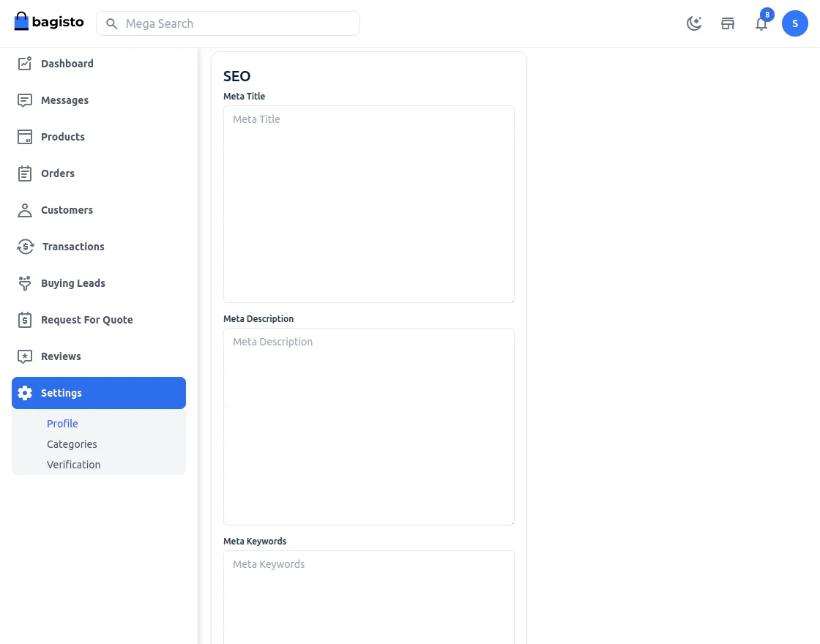Click the Customers person icon
Image resolution: width=820 pixels, height=644 pixels.
[x=25, y=210]
